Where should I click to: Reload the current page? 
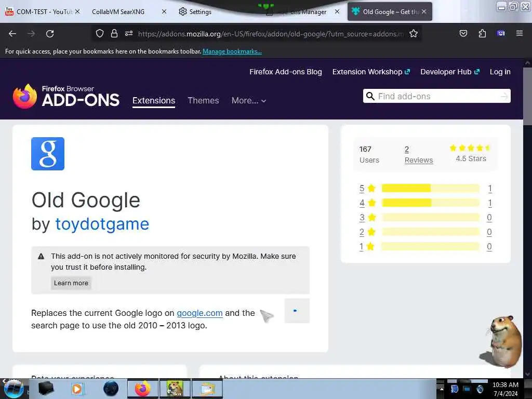coord(50,34)
